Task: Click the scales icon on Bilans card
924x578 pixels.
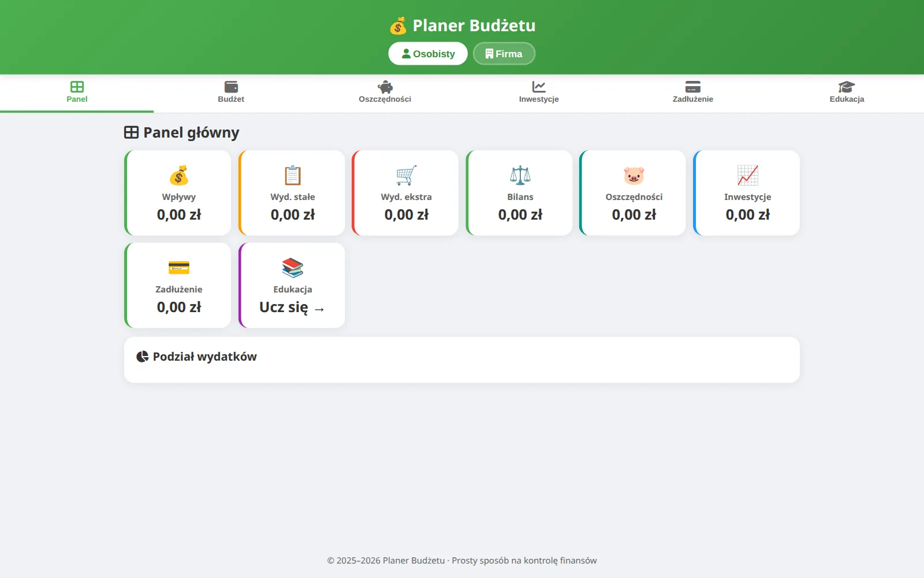Action: [520, 175]
